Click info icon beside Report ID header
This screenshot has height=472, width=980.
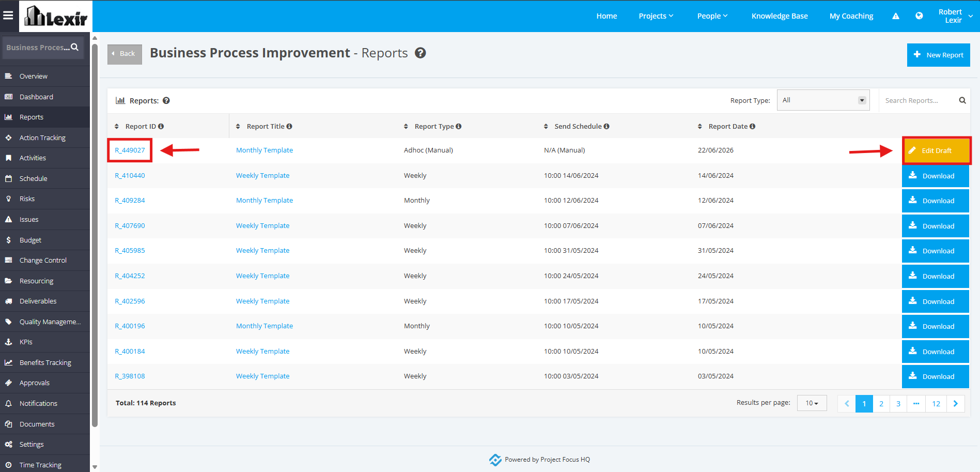(x=161, y=126)
